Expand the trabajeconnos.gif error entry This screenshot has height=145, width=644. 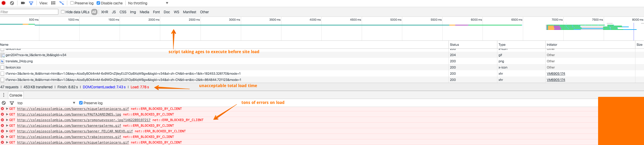[7, 137]
